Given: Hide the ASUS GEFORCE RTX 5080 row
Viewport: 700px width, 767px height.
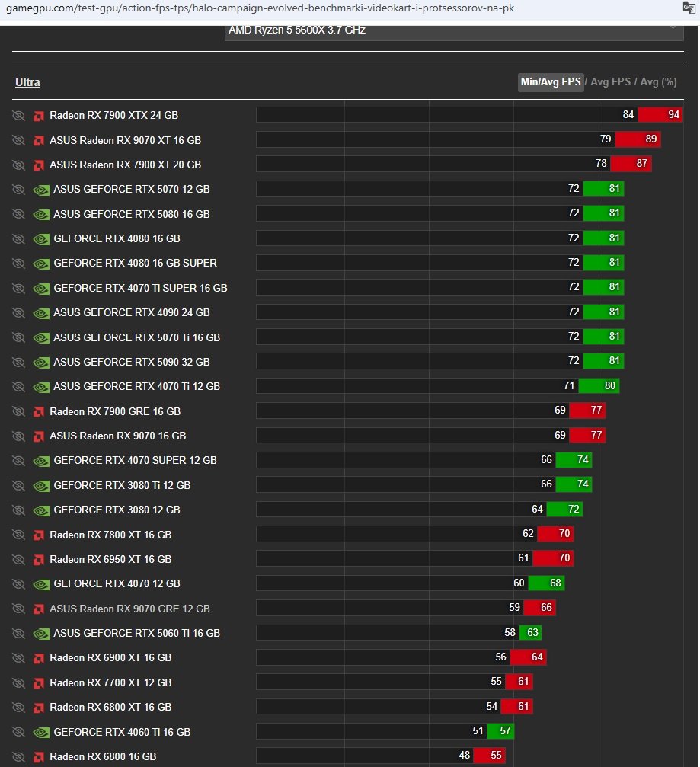Looking at the screenshot, I should [x=18, y=214].
